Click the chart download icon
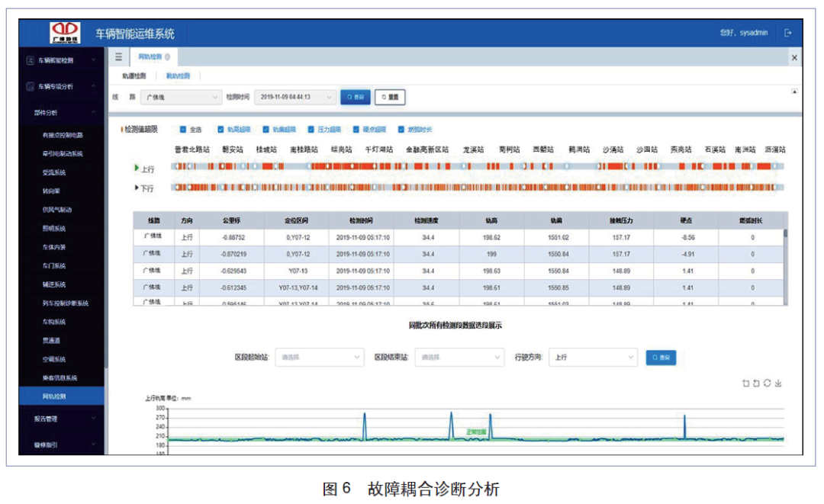 tap(778, 384)
